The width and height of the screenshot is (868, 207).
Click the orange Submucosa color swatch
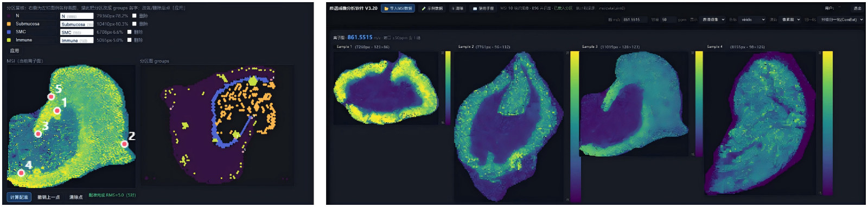pyautogui.click(x=9, y=24)
